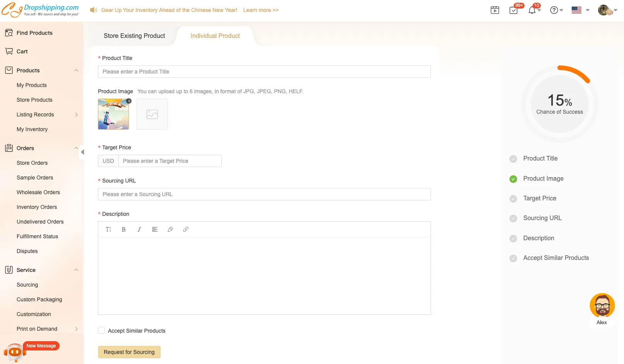Click the Sourcing URL input field

pos(264,194)
